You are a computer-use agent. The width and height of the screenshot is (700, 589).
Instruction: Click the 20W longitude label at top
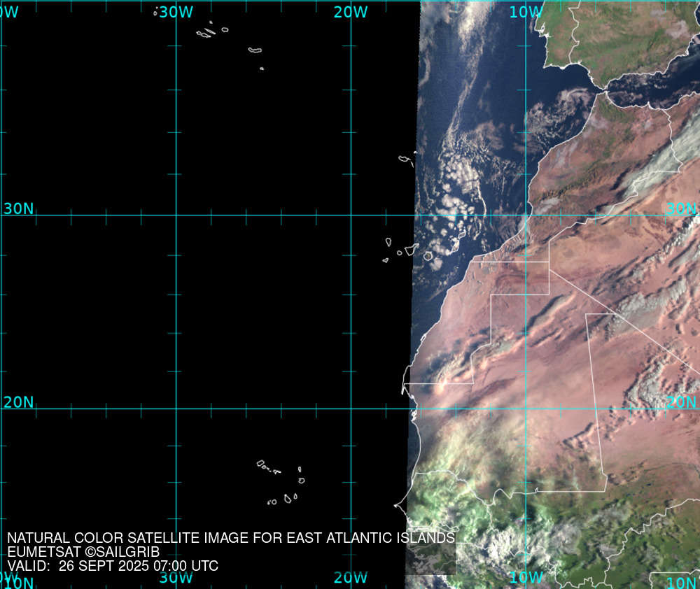tap(351, 12)
